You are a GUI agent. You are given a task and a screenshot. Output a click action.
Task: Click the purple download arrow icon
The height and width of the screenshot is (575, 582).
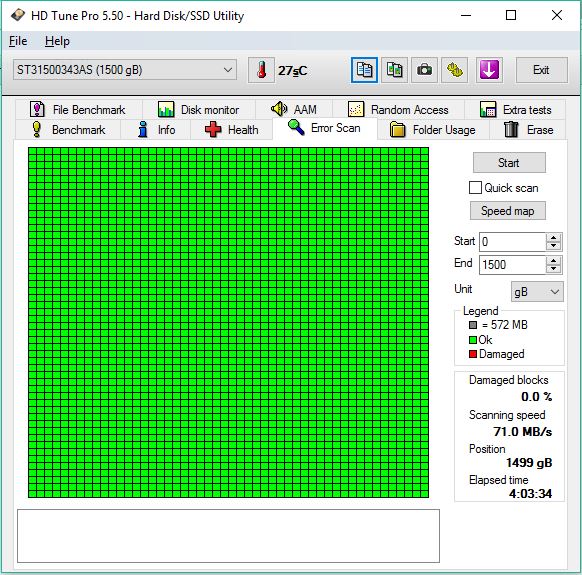(489, 70)
